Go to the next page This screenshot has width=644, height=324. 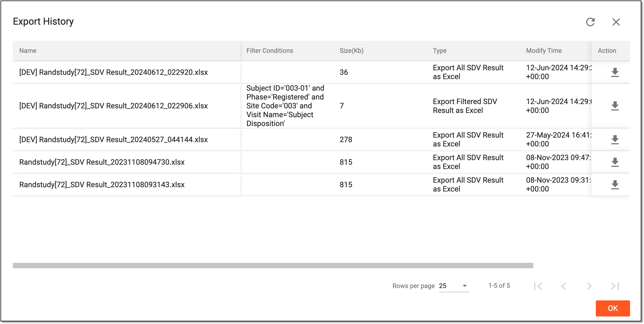point(589,286)
